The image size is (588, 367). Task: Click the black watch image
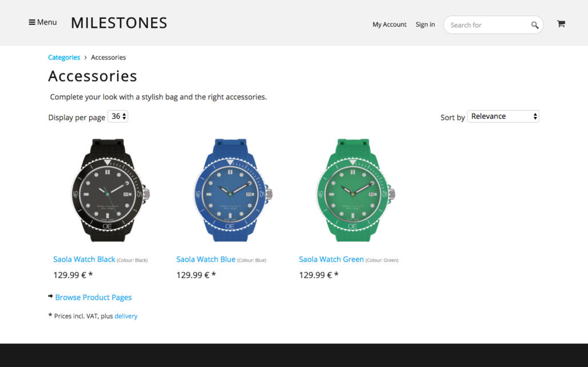[107, 191]
